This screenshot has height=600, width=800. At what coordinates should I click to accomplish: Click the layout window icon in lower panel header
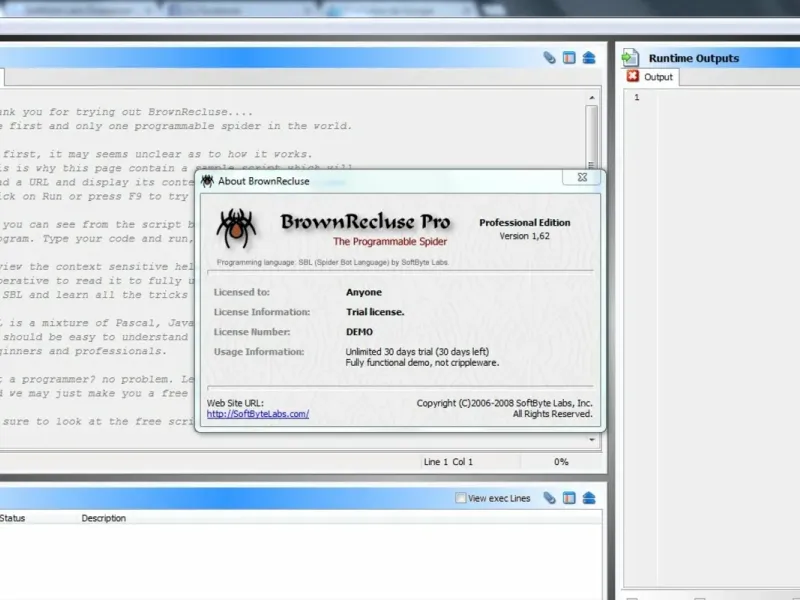(569, 498)
